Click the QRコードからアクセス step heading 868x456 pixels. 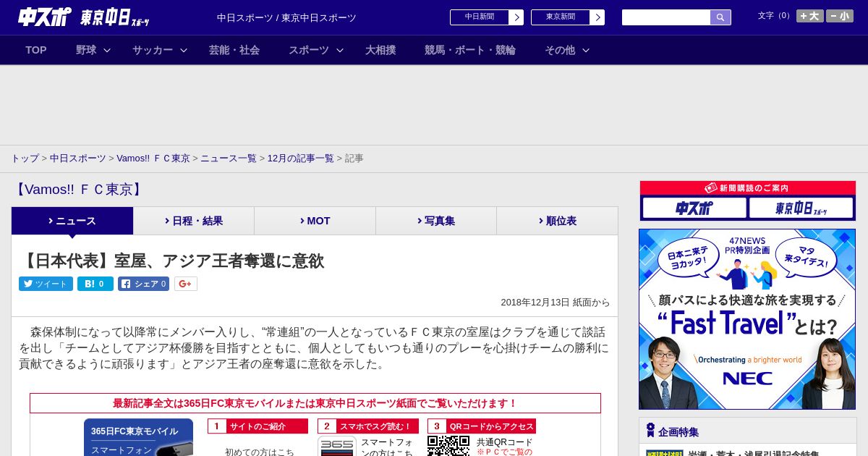click(482, 426)
